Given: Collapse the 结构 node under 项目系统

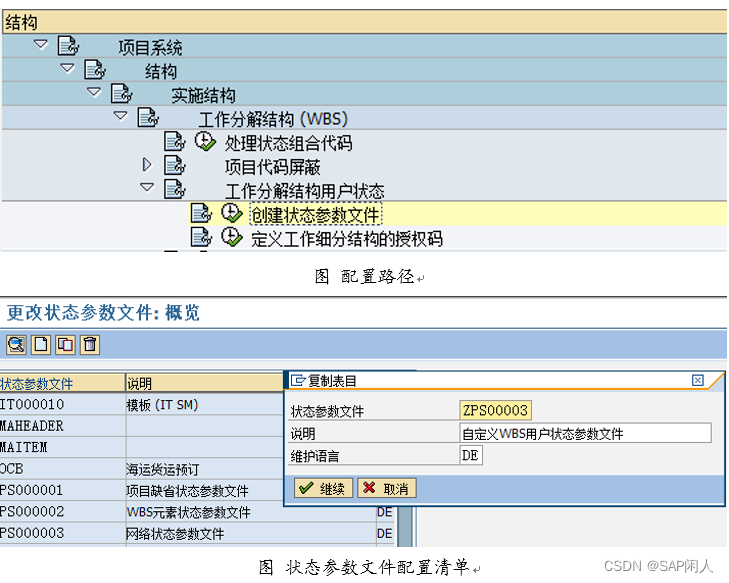Looking at the screenshot, I should click(68, 69).
